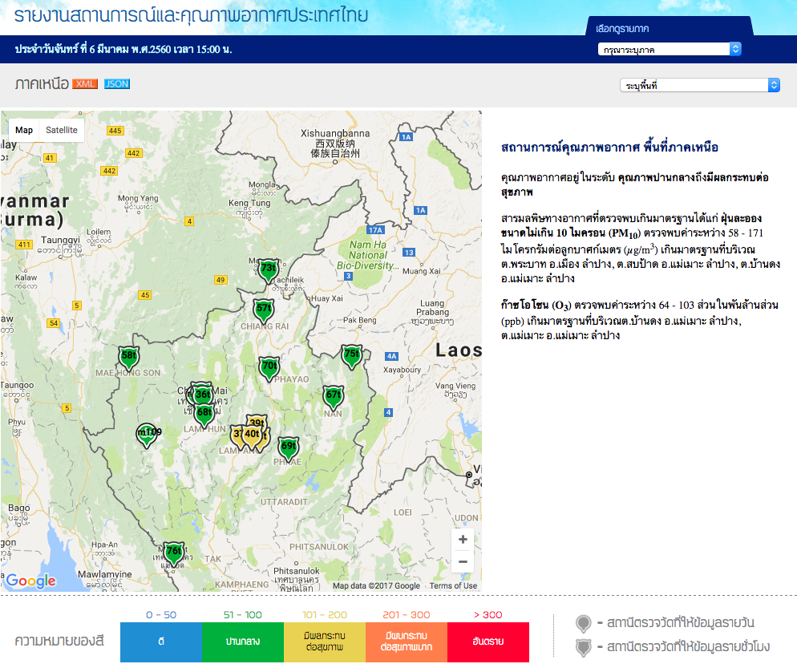Open the map Terms of Use link

point(453,585)
